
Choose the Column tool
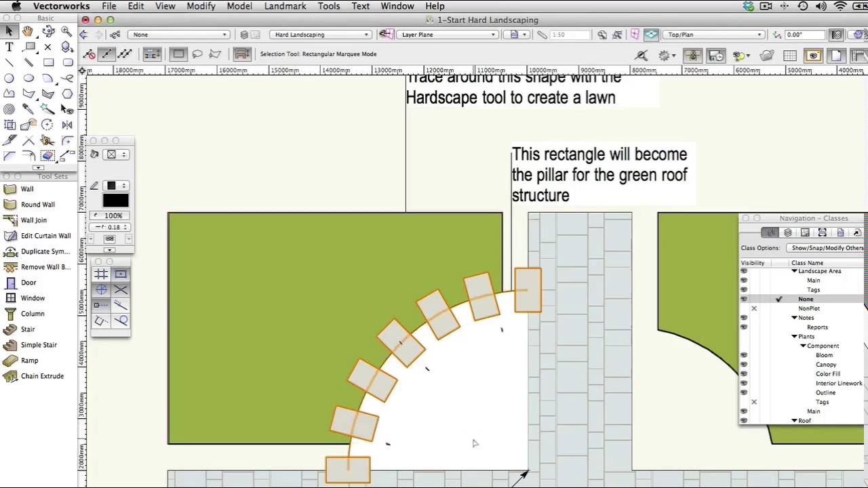33,314
